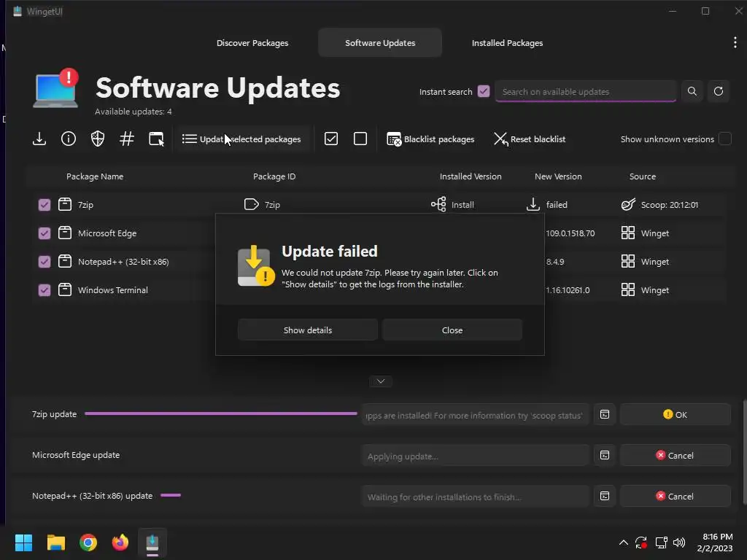
Task: Click the taskbar volume speaker icon
Action: pyautogui.click(x=679, y=542)
